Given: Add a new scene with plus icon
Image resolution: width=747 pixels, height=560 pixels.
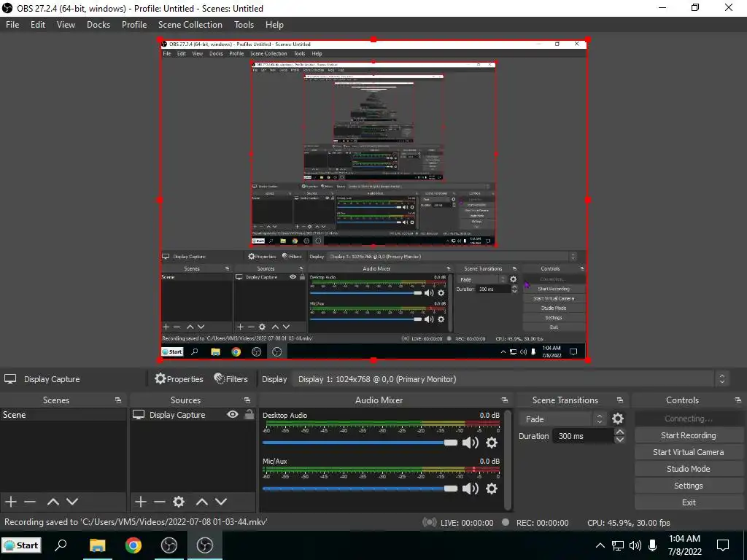Looking at the screenshot, I should 11,502.
